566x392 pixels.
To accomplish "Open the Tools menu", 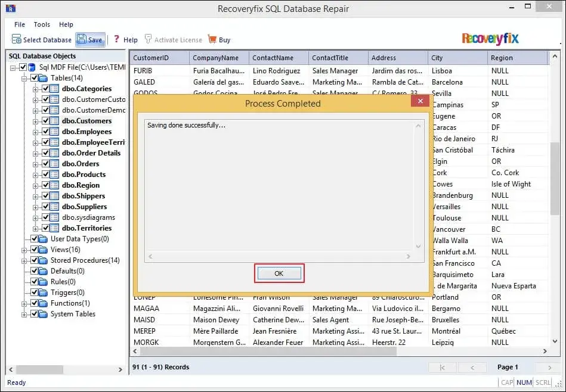I will coord(42,24).
